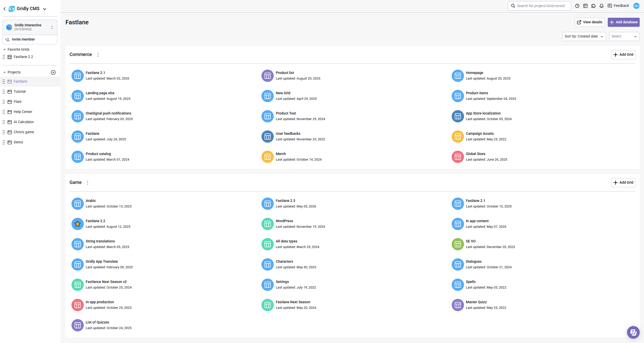Open the WordPress grid icon
Image resolution: width=644 pixels, height=343 pixels.
pos(268,224)
